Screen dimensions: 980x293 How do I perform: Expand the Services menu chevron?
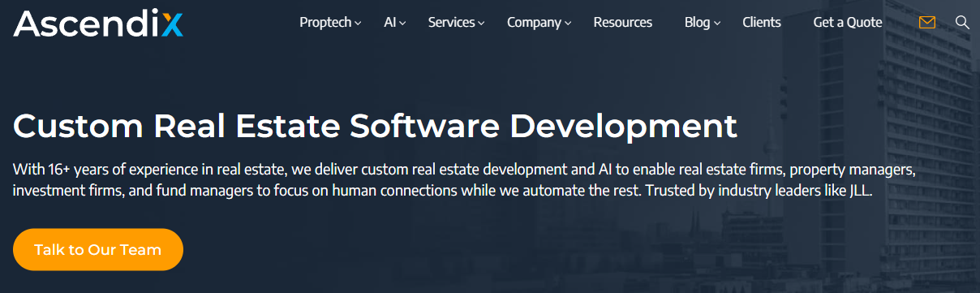pyautogui.click(x=482, y=24)
